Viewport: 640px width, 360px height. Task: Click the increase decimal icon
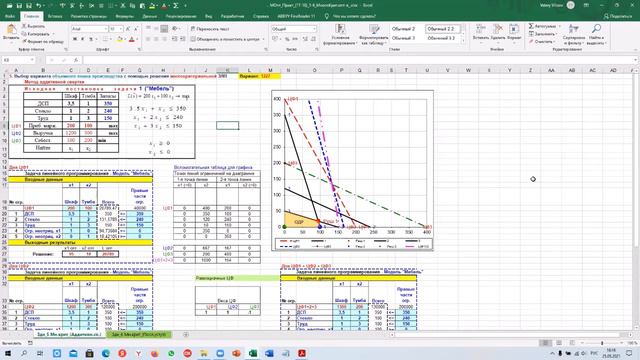tap(305, 39)
